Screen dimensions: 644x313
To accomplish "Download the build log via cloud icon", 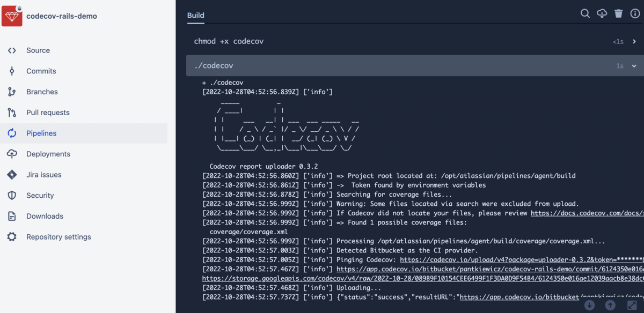I will (x=602, y=13).
